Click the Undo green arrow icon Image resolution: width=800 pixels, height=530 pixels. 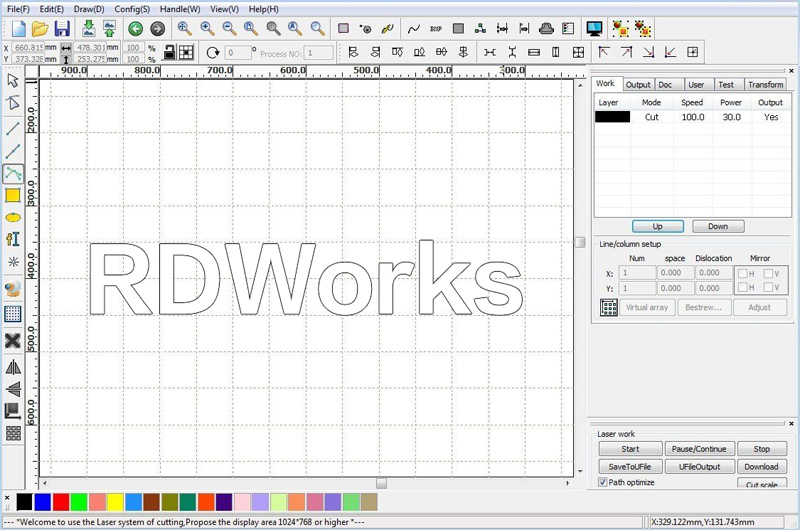tap(135, 29)
